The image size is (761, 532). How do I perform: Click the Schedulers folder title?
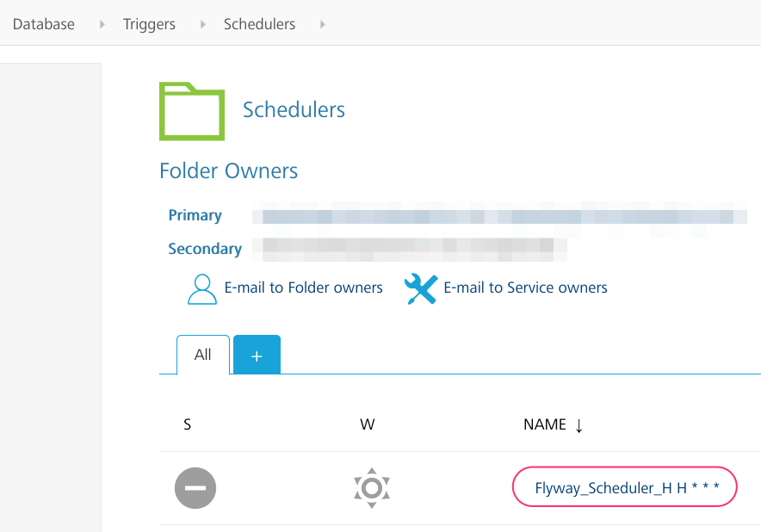(x=294, y=110)
